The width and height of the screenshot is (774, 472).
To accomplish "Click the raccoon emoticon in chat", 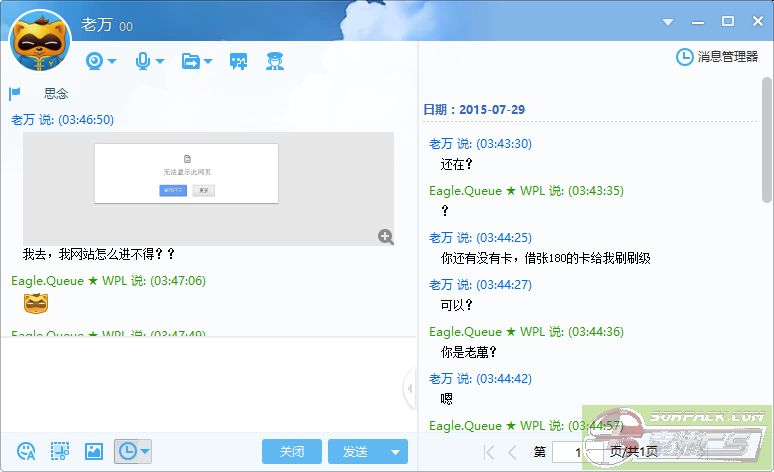I will [x=36, y=303].
